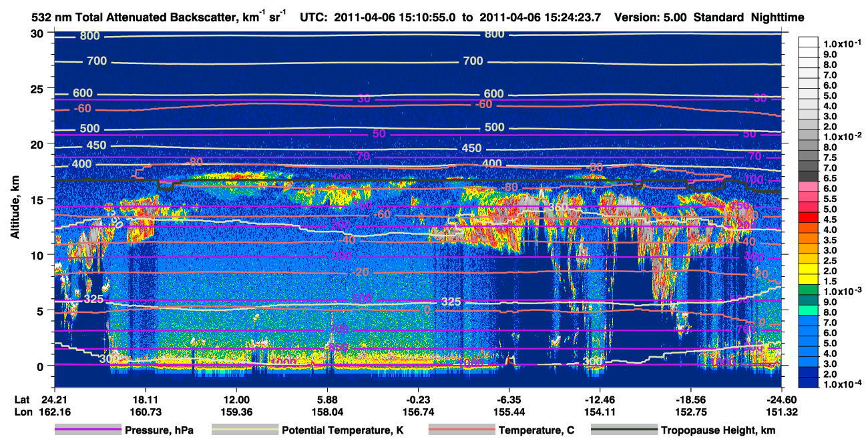Click the 'Version: 5.00' text
Viewport: 868px width, 445px height.
click(x=650, y=18)
